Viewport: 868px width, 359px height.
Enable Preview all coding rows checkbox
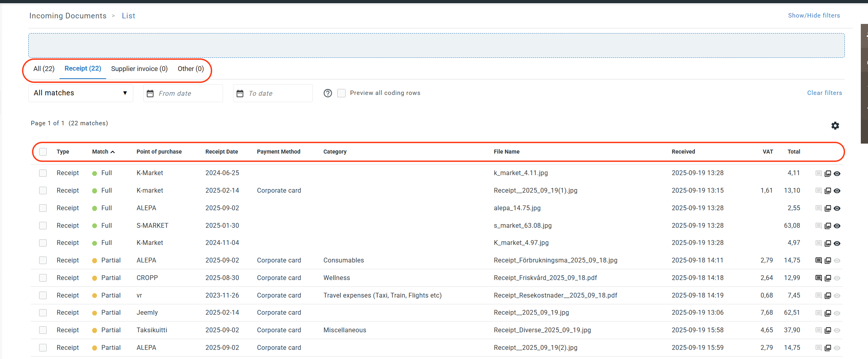pos(342,93)
